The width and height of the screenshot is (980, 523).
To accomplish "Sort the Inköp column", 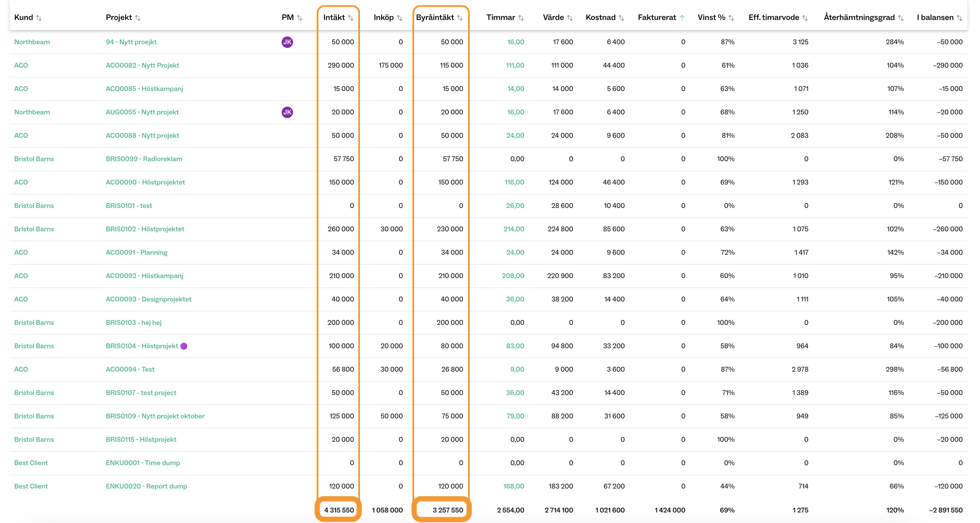I will point(399,18).
